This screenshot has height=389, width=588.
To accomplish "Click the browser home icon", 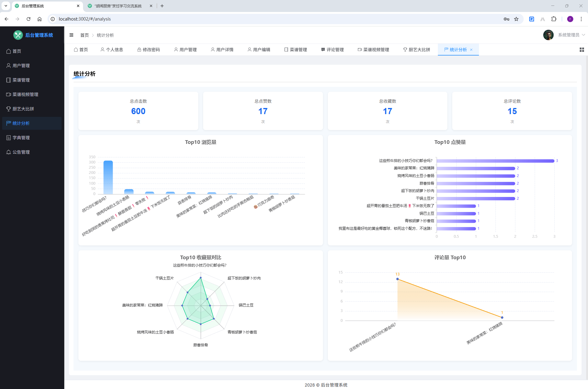I will coord(40,19).
